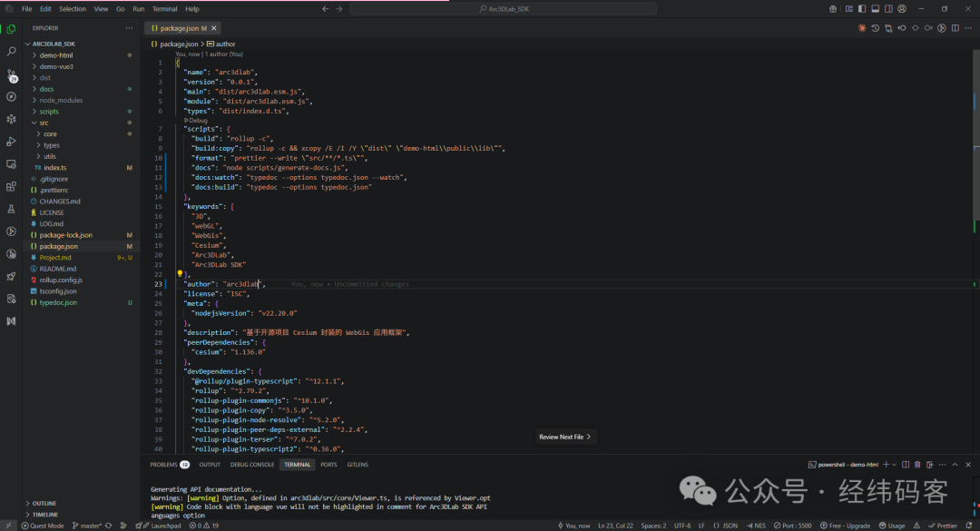Expand the utils folder

coord(82,156)
